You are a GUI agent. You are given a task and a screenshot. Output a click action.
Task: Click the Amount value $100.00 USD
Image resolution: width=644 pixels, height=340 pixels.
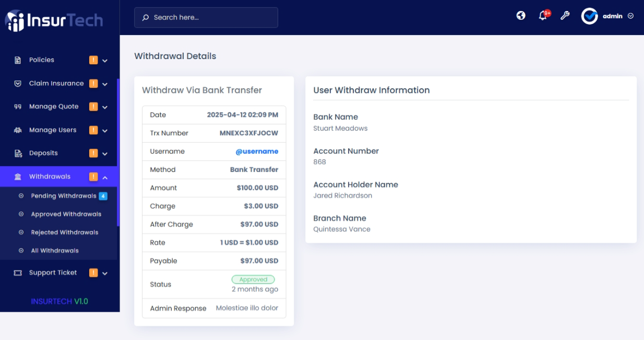(x=257, y=188)
